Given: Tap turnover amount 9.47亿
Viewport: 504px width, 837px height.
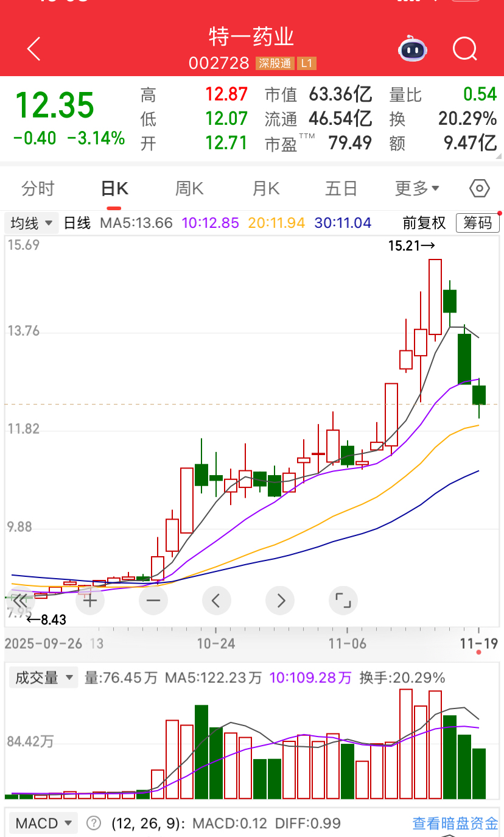Looking at the screenshot, I should coord(471,143).
